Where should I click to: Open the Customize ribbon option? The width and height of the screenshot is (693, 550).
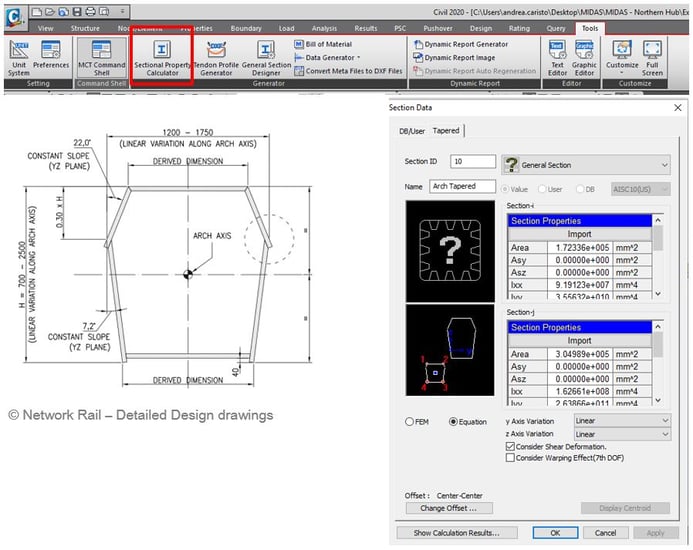tap(622, 58)
